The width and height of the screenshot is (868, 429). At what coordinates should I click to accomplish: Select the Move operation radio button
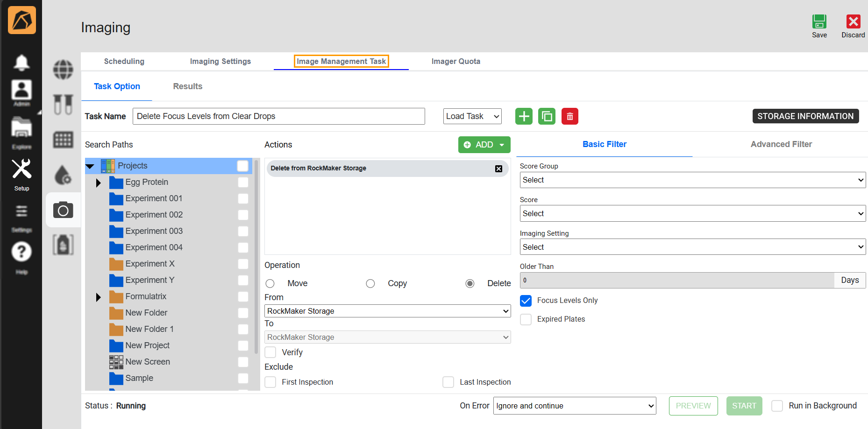click(270, 284)
